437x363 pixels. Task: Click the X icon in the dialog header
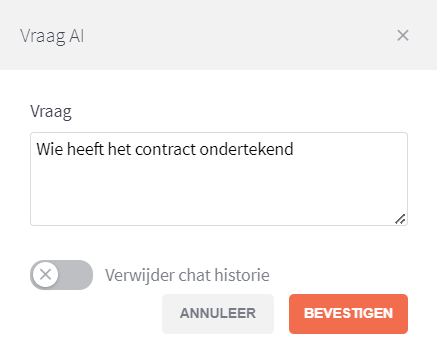[x=403, y=35]
